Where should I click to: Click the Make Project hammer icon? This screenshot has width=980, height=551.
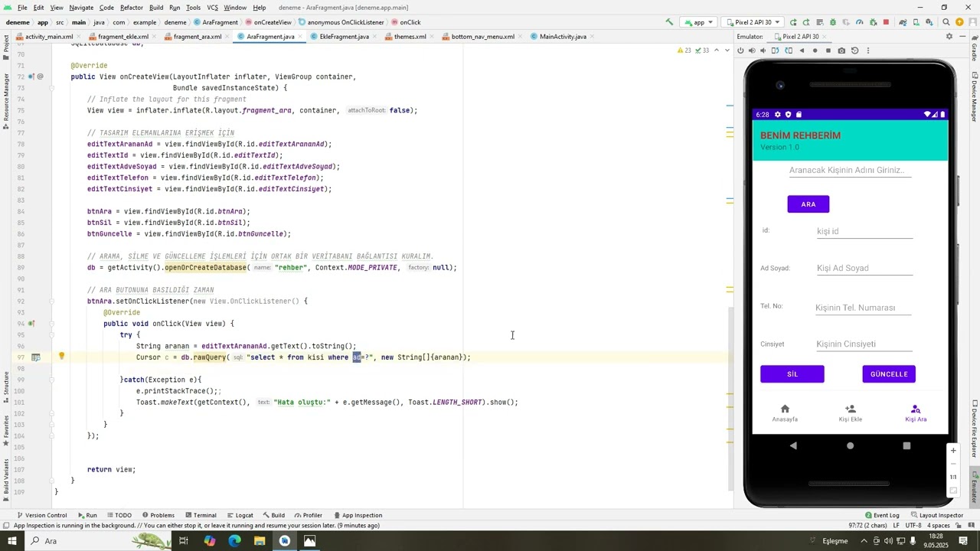669,22
